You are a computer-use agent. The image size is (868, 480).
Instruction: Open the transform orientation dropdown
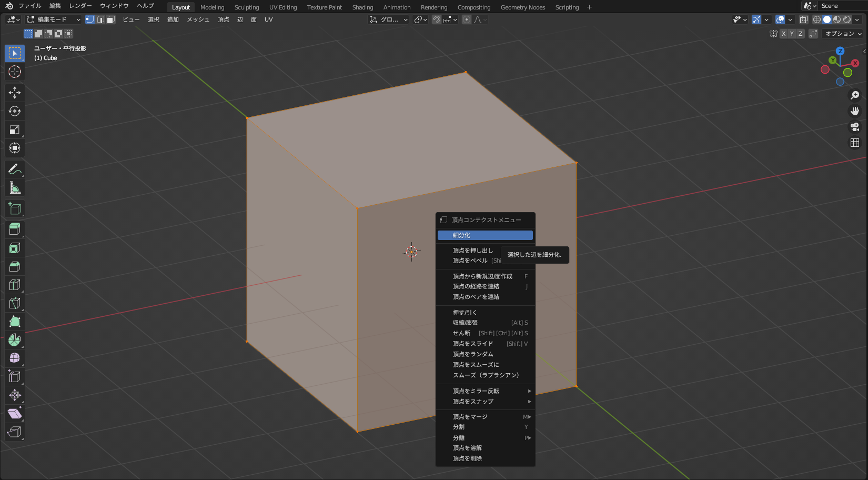[x=388, y=19]
